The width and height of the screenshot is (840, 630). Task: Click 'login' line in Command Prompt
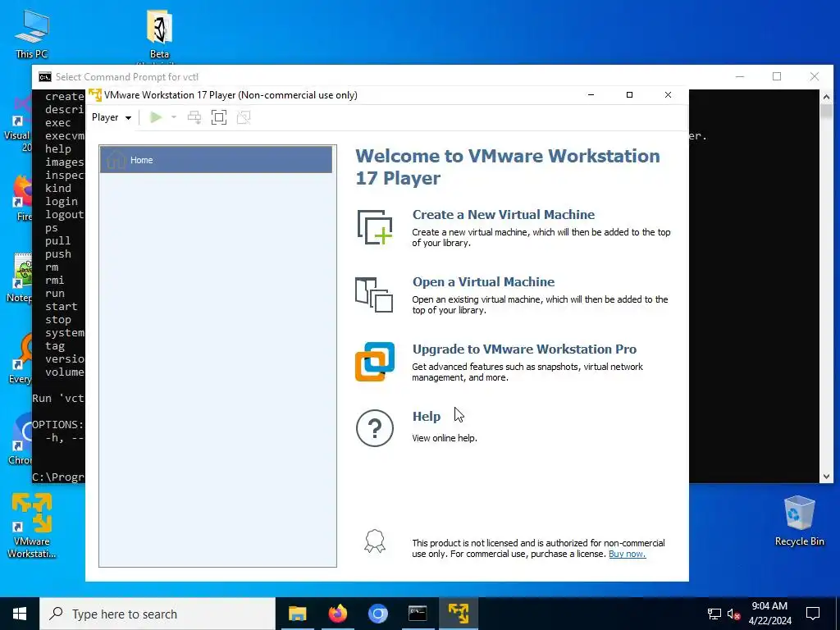pos(61,202)
